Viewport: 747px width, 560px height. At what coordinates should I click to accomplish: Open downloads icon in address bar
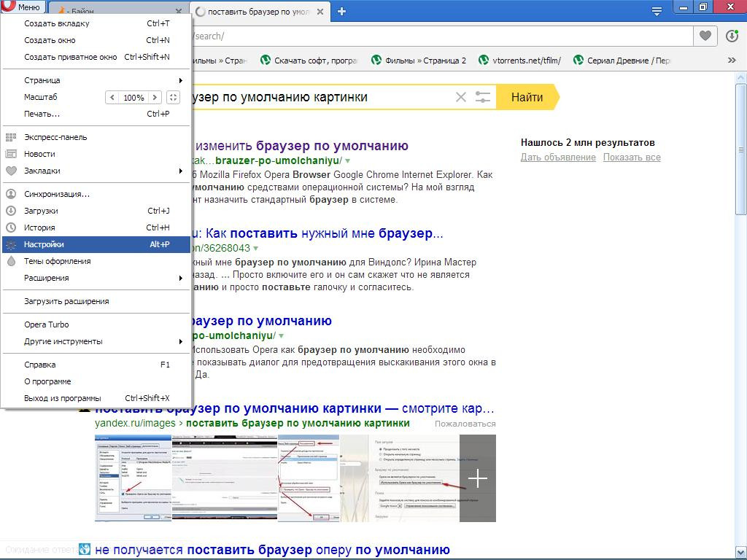[732, 36]
